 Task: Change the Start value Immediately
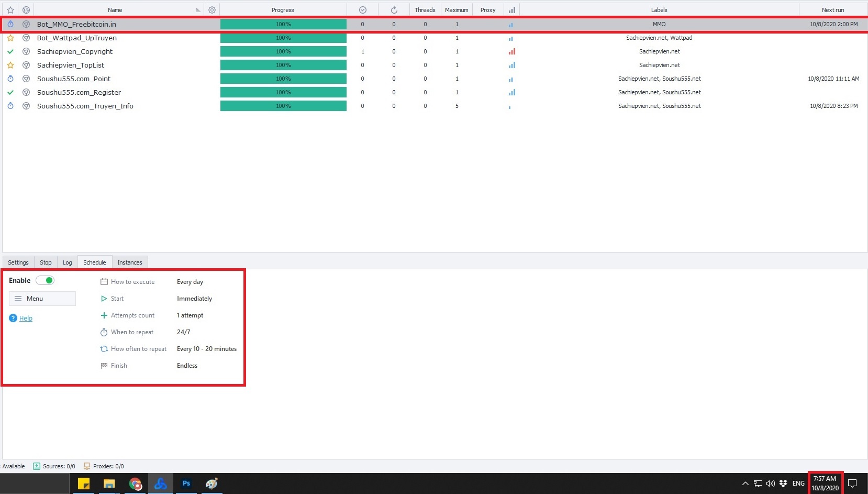(x=195, y=299)
